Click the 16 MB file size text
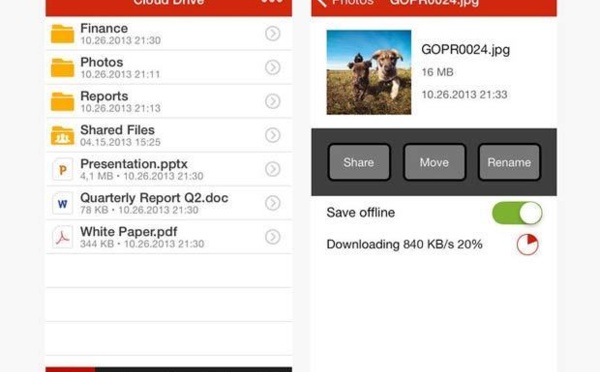This screenshot has height=372, width=600. click(x=437, y=72)
